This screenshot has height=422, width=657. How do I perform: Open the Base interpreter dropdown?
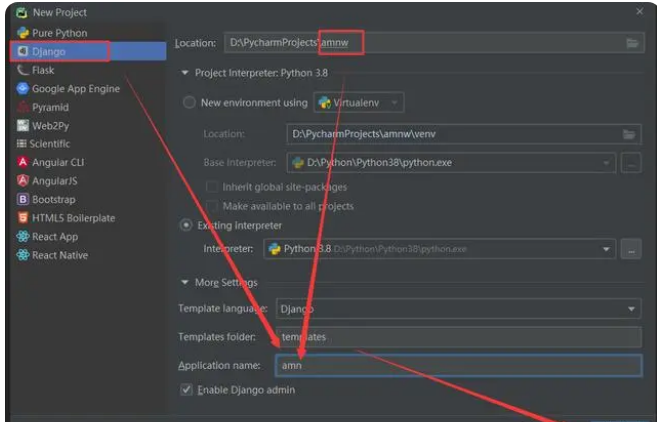pos(451,163)
